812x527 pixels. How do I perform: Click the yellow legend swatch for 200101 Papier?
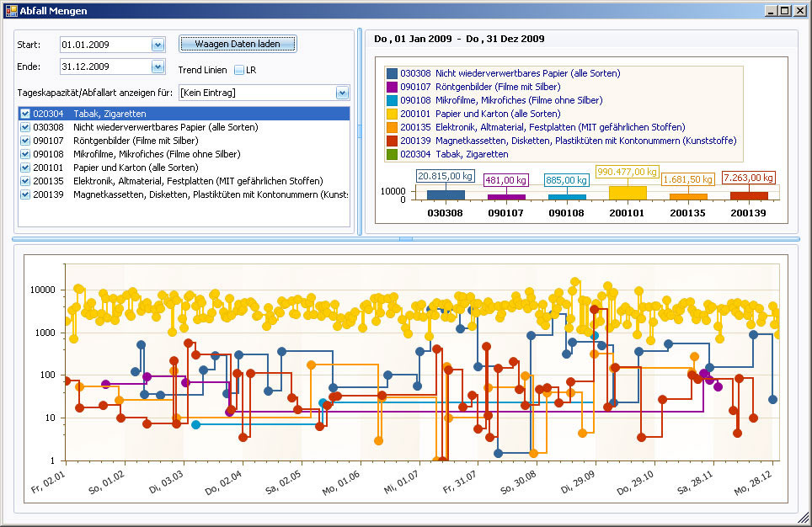391,114
